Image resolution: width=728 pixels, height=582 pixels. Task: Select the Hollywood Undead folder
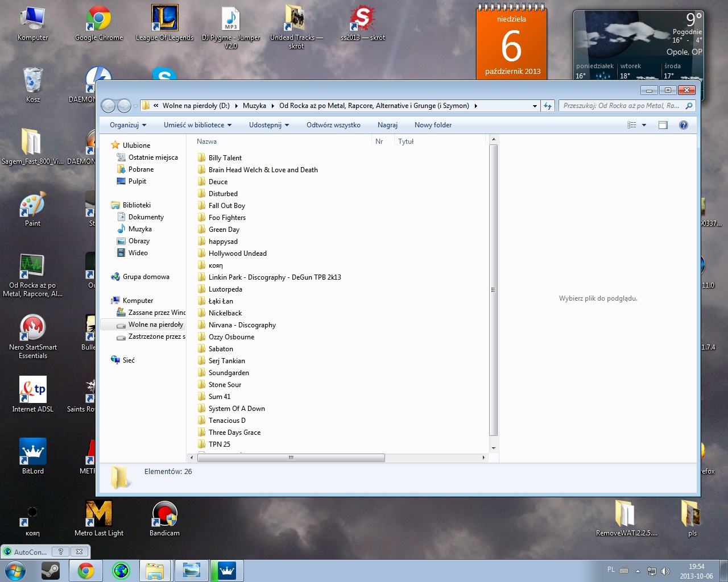(232, 253)
